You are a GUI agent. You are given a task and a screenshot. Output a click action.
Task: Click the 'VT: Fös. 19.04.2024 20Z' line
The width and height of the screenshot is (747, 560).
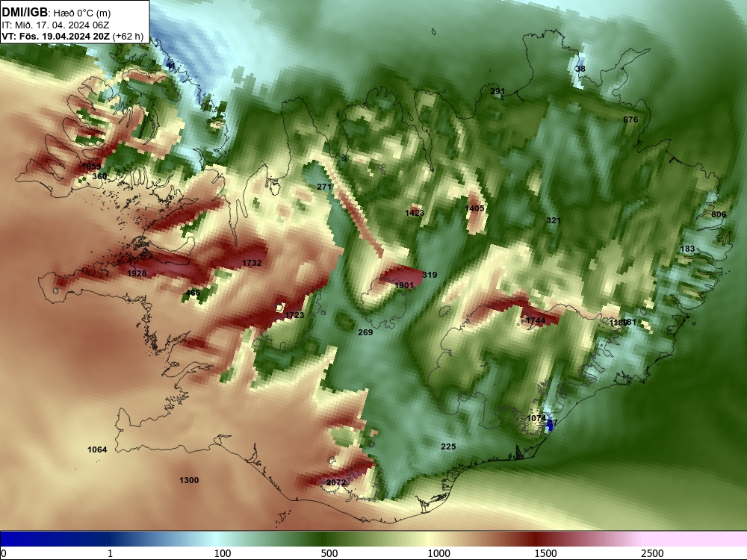(56, 36)
